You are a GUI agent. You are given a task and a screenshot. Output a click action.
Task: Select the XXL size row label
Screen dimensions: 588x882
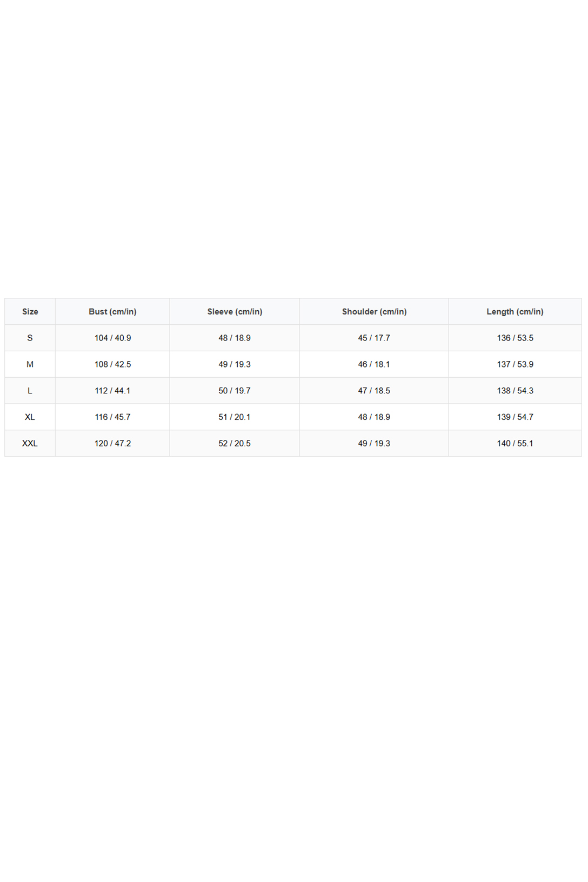tap(30, 443)
